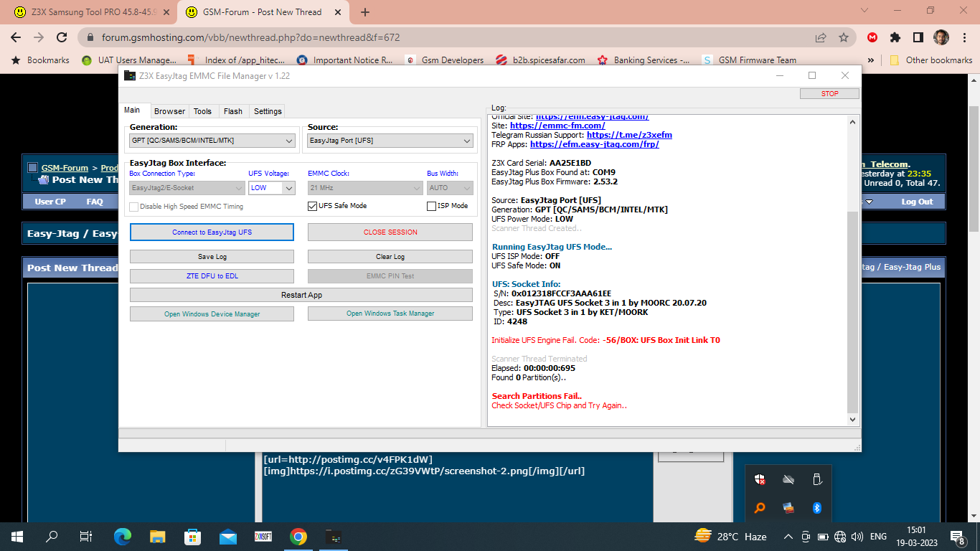Open the Chrome side panel icon

[x=918, y=37]
